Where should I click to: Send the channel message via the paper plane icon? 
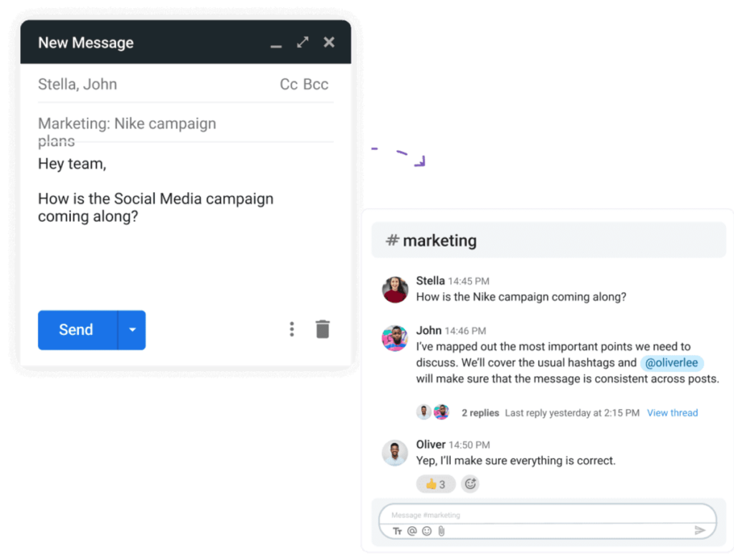click(701, 530)
